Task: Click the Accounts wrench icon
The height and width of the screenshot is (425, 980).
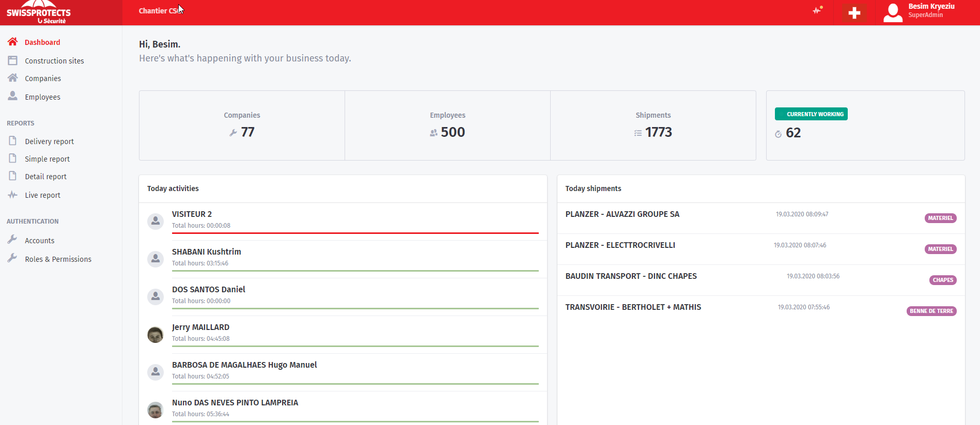Action: [13, 240]
